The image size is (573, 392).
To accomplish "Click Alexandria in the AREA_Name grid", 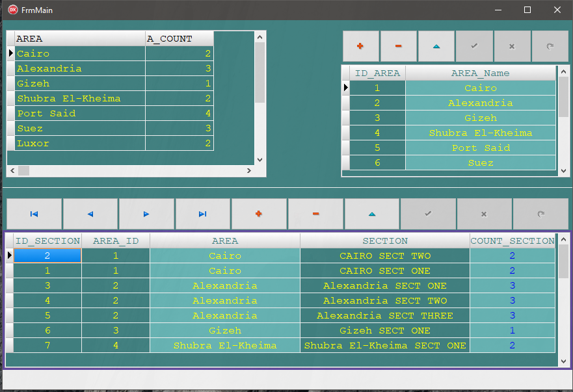I will 481,103.
